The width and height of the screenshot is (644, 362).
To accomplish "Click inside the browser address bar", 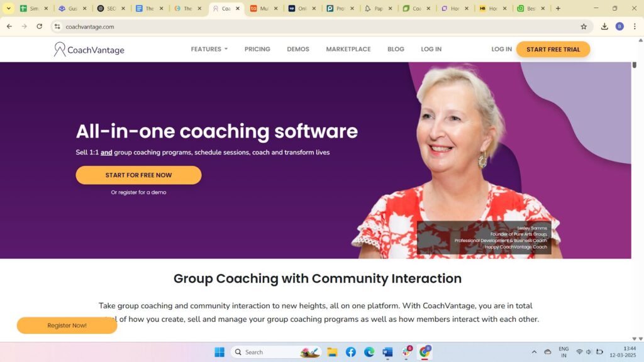I will [189, 26].
